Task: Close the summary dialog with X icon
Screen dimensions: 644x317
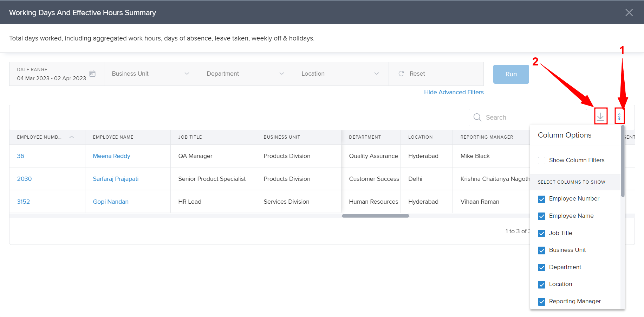Action: (629, 13)
